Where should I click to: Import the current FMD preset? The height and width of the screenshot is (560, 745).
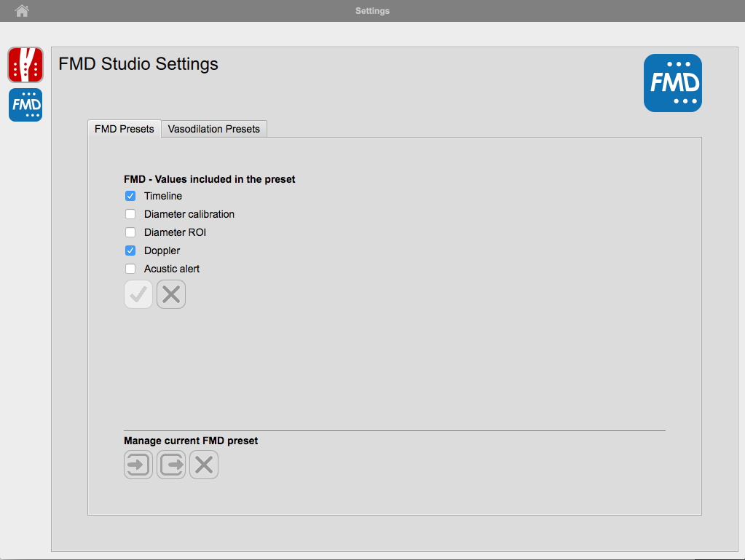138,465
